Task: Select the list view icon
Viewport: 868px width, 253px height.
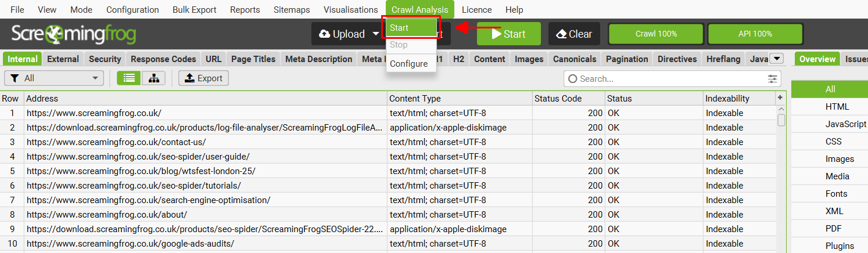Action: [129, 78]
